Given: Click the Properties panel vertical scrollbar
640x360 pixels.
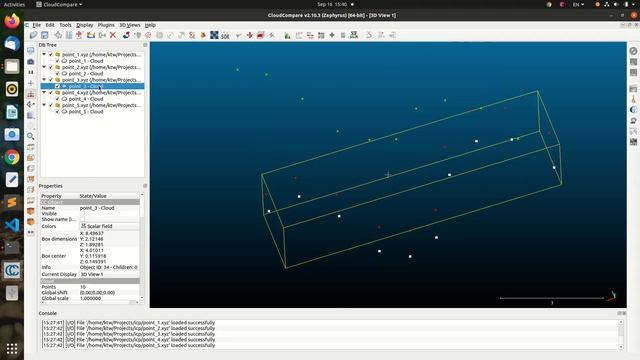Looking at the screenshot, I should (142, 247).
